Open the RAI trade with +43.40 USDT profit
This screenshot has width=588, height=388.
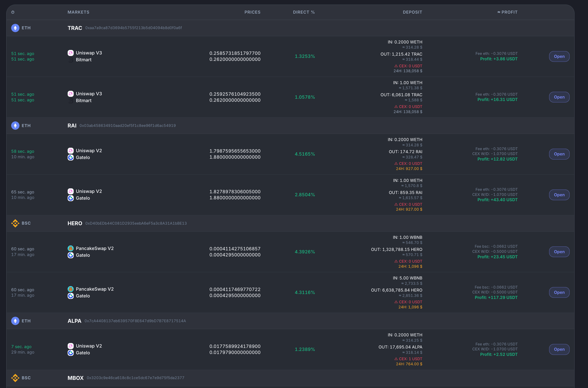pyautogui.click(x=559, y=195)
